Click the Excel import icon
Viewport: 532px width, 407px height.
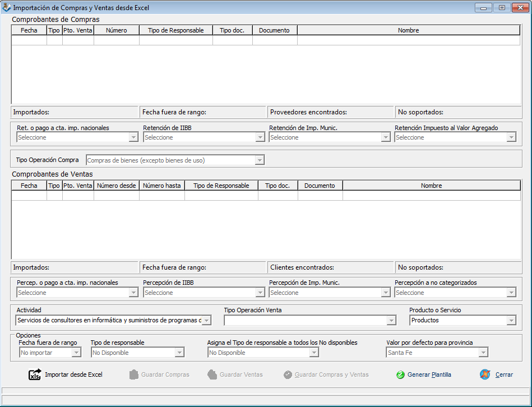click(x=35, y=374)
